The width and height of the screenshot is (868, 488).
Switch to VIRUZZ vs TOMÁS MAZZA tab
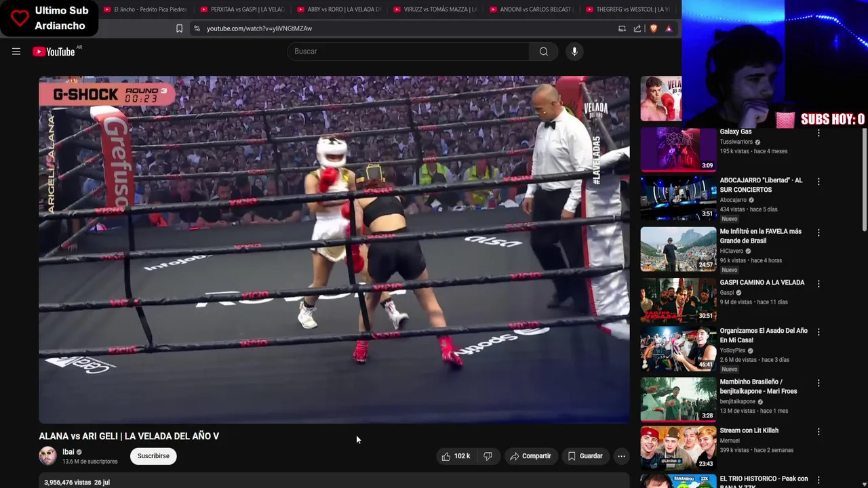(x=435, y=9)
